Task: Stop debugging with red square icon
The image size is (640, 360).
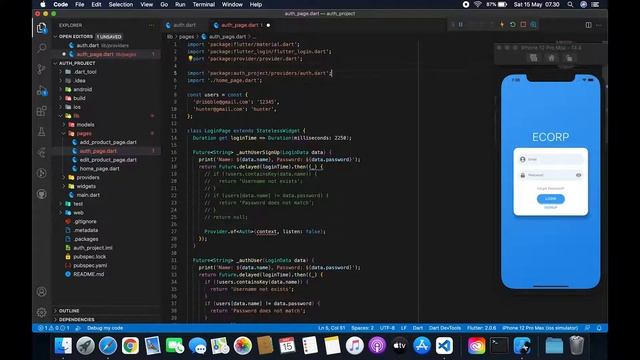Action: pos(523,24)
